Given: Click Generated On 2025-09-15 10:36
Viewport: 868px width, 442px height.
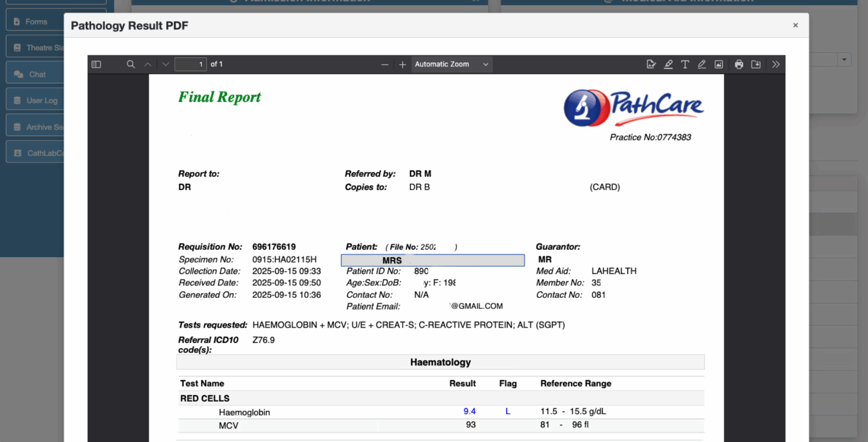Looking at the screenshot, I should (287, 295).
